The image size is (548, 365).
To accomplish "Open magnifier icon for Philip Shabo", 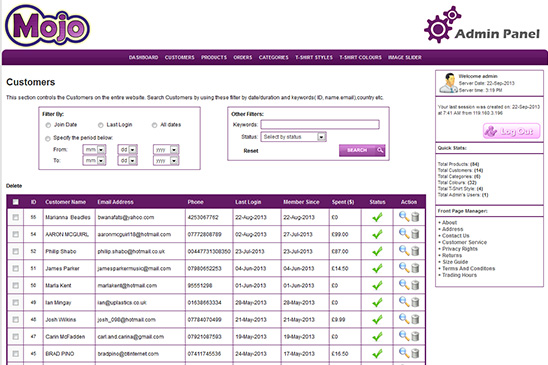I will 404,251.
